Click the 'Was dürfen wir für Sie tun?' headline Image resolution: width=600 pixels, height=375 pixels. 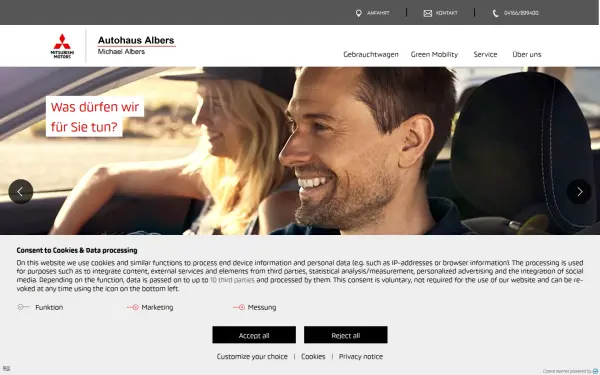95,117
